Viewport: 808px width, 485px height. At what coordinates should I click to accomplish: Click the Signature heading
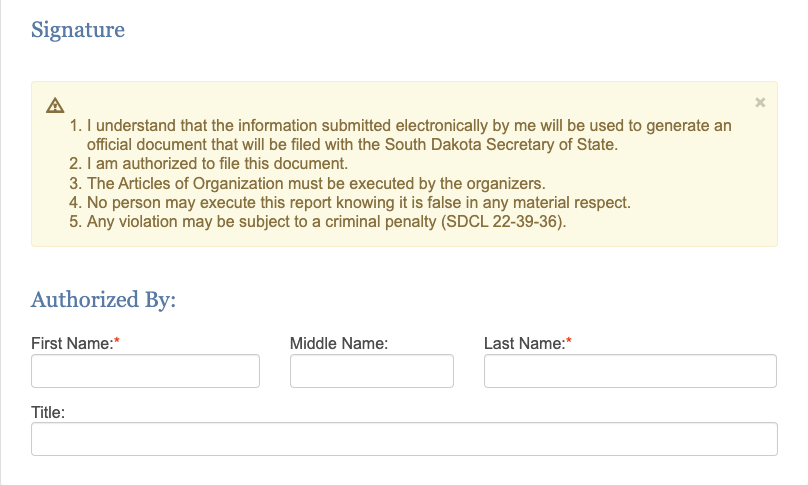(x=78, y=29)
